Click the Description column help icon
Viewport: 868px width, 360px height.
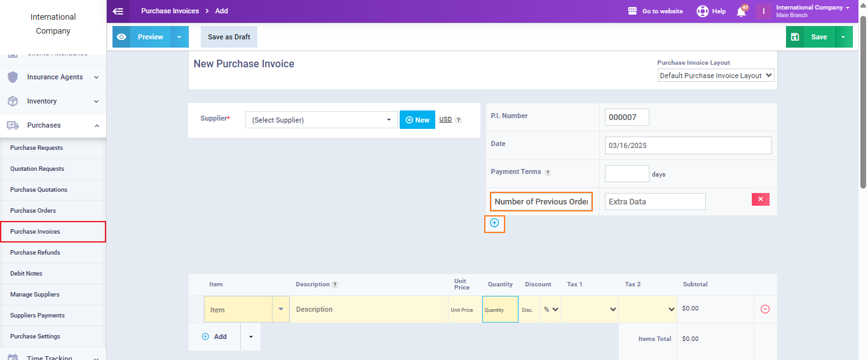tap(335, 285)
